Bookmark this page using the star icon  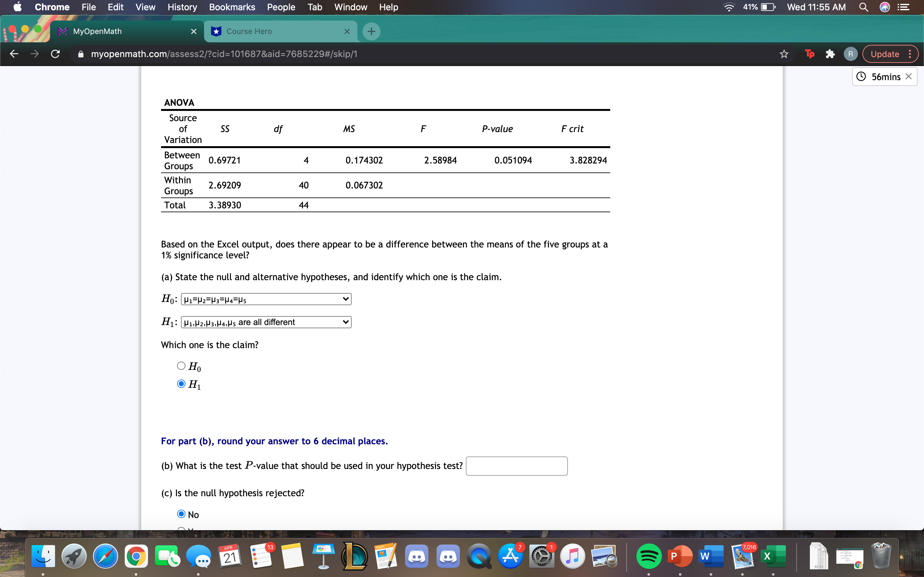[x=784, y=54]
